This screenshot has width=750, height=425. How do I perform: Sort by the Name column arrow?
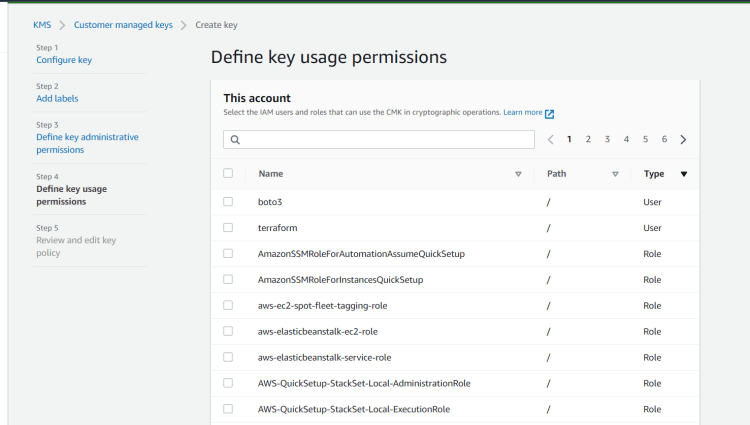click(x=518, y=174)
